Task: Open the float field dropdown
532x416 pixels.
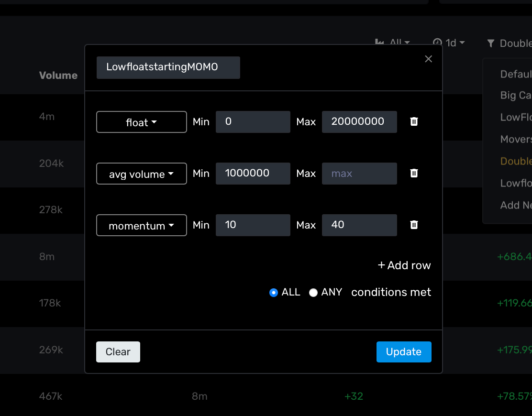Action: 141,122
